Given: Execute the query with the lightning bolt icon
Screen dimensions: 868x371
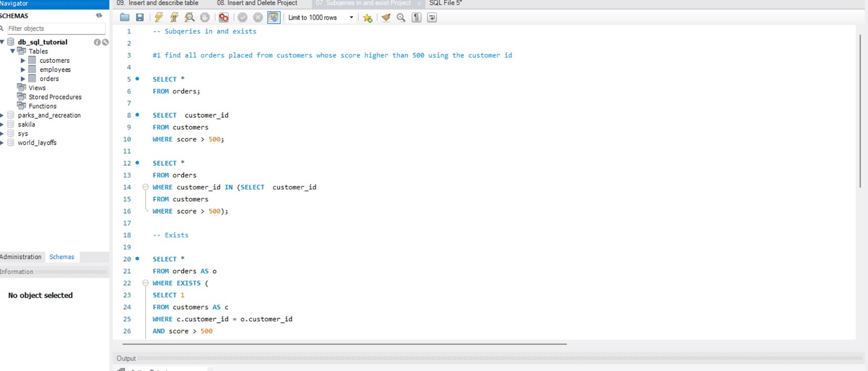Looking at the screenshot, I should pos(159,18).
